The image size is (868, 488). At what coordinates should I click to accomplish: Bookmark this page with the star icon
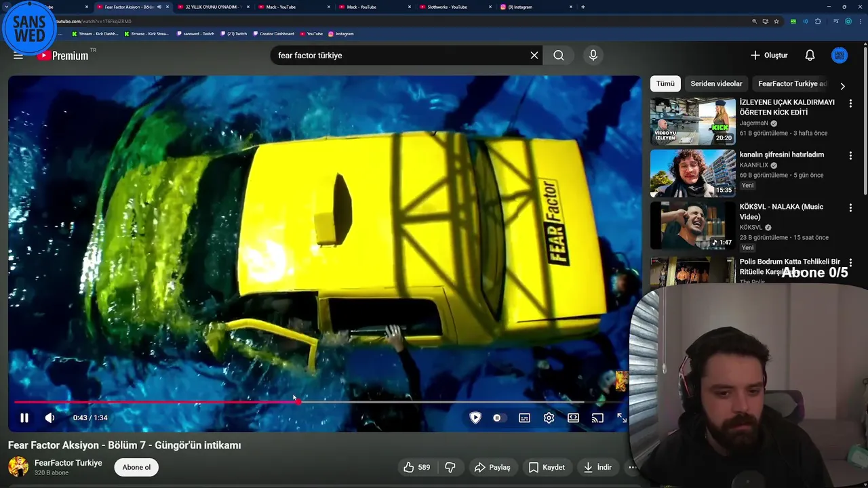(x=776, y=21)
